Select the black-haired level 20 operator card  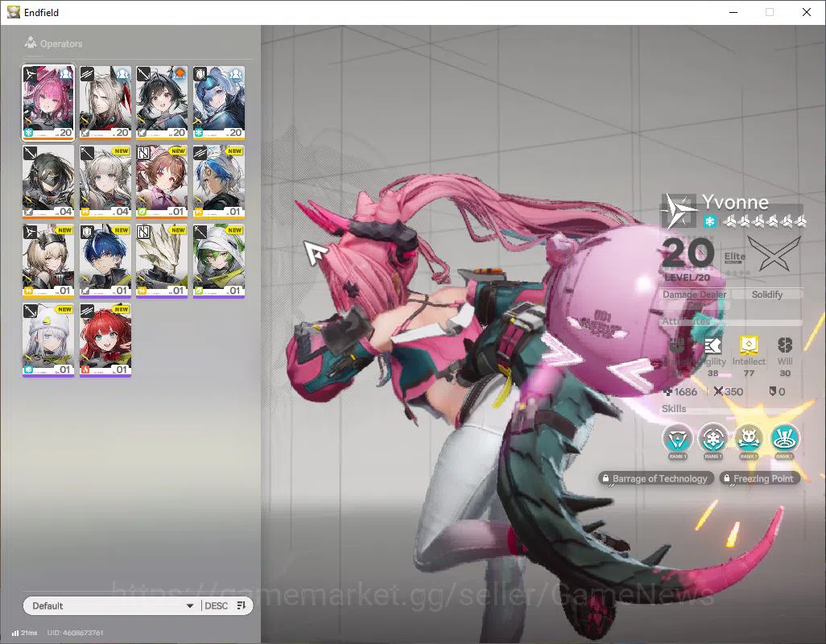click(x=162, y=103)
